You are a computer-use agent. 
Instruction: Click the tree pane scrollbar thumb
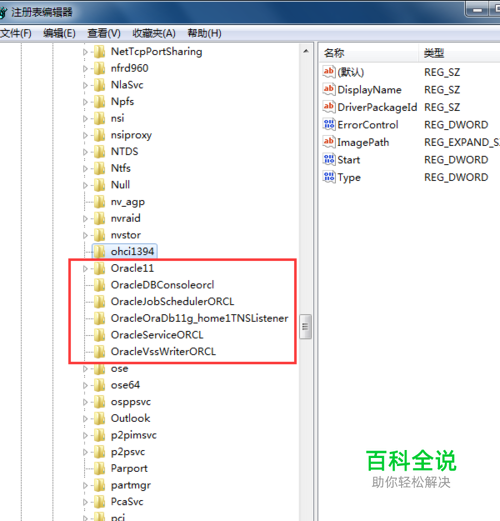pyautogui.click(x=305, y=327)
